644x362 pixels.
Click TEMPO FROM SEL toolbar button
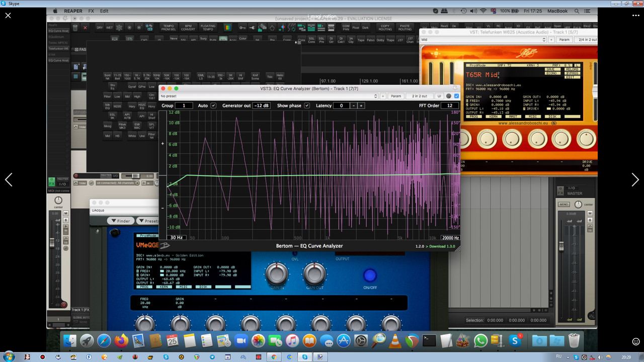pos(169,28)
